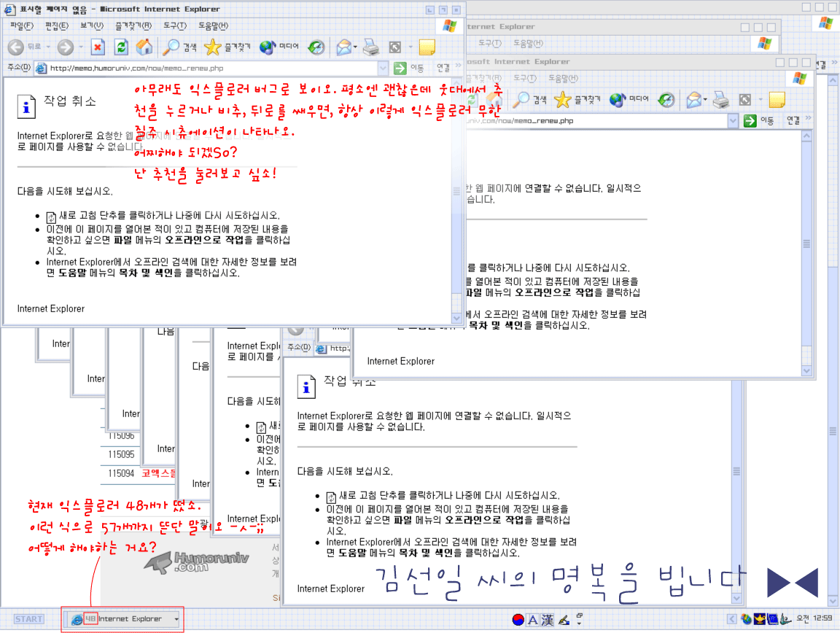Click the URL address field in the top-left window
840x633 pixels.
[x=211, y=69]
